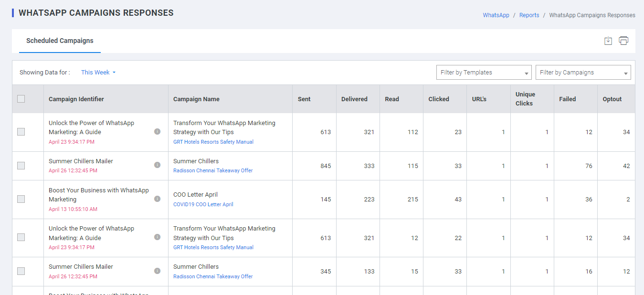The image size is (644, 295).
Task: Click the read value 115
Action: 413,166
